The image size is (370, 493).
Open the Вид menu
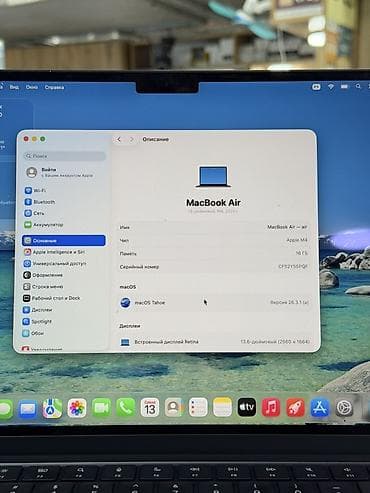14,87
